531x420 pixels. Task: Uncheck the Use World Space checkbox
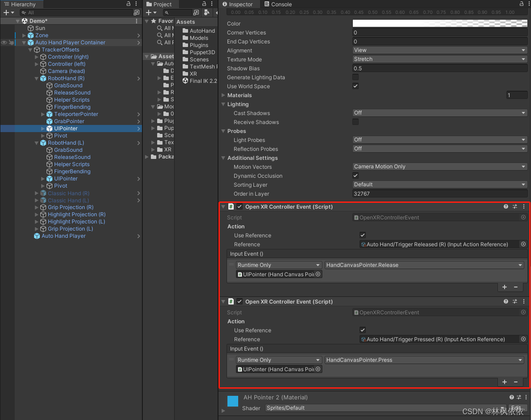click(355, 86)
